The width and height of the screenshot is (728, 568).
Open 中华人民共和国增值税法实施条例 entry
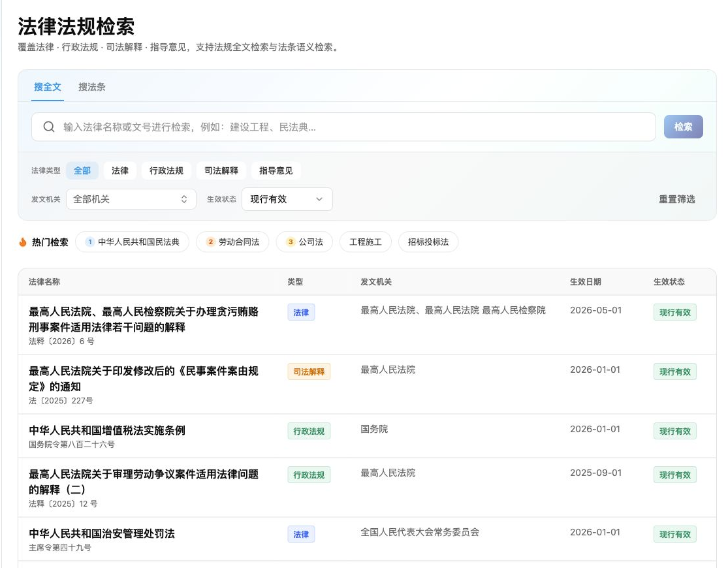107,430
